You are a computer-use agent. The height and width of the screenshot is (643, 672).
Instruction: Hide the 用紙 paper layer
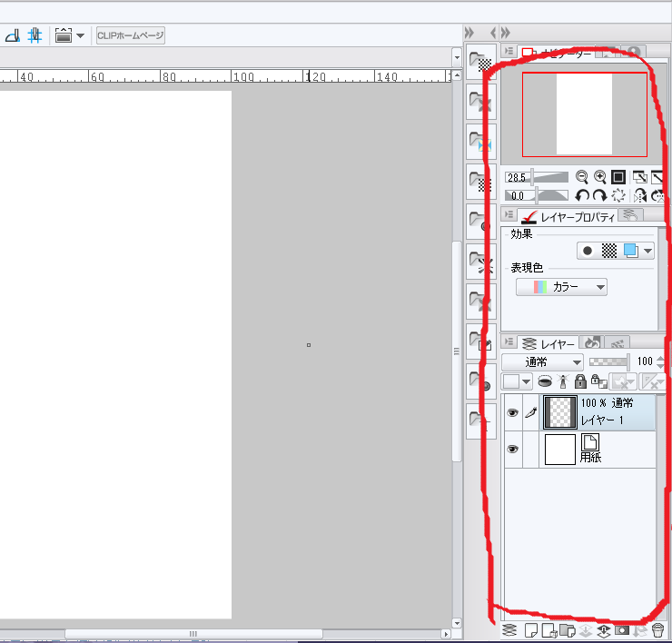pyautogui.click(x=512, y=450)
